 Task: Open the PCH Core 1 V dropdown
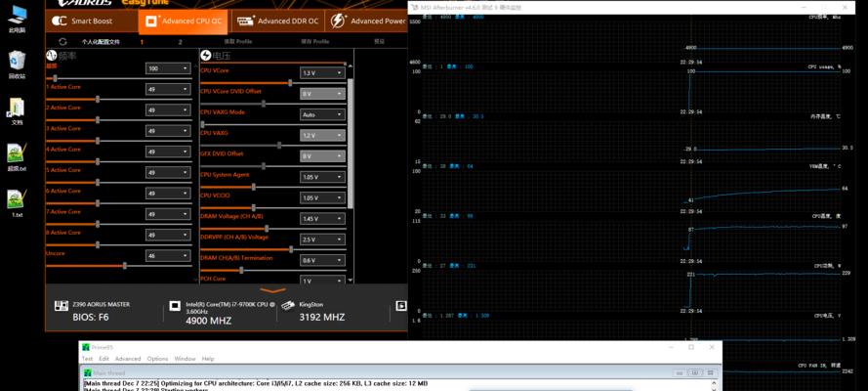pyautogui.click(x=323, y=281)
